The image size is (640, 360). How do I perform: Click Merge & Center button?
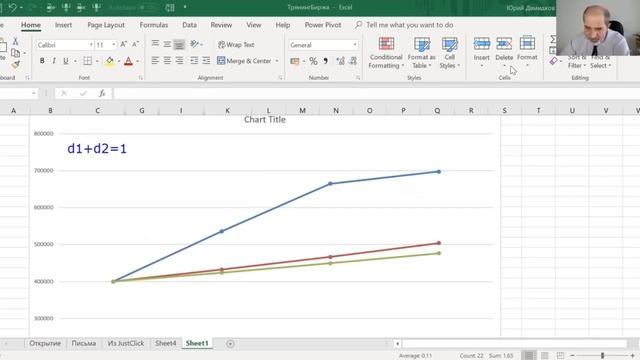coord(244,61)
